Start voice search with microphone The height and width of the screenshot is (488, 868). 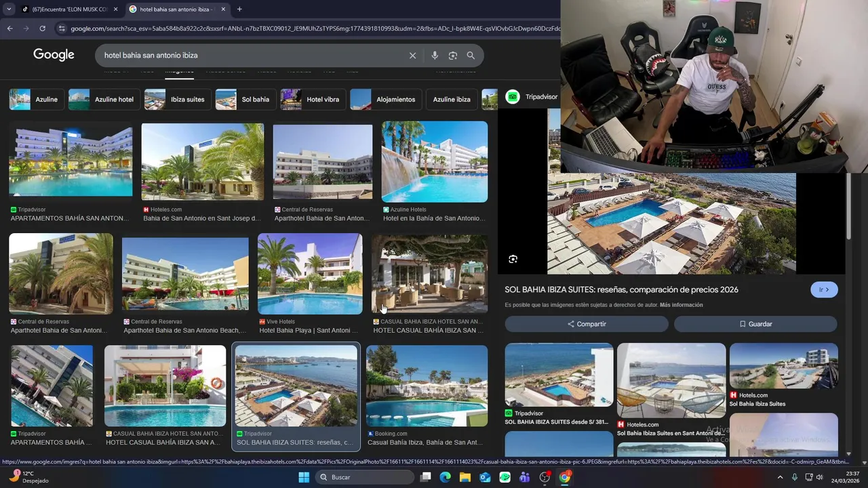[x=435, y=56]
